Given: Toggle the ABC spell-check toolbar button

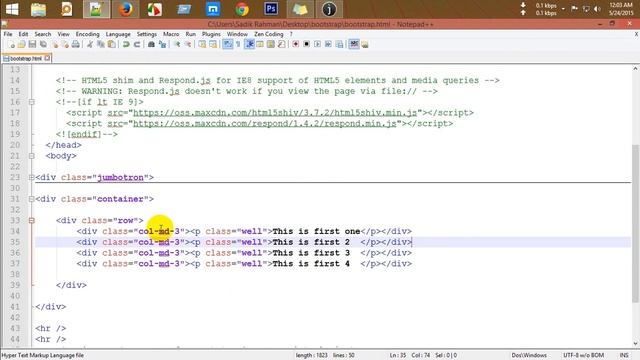Looking at the screenshot, I should pos(354,44).
